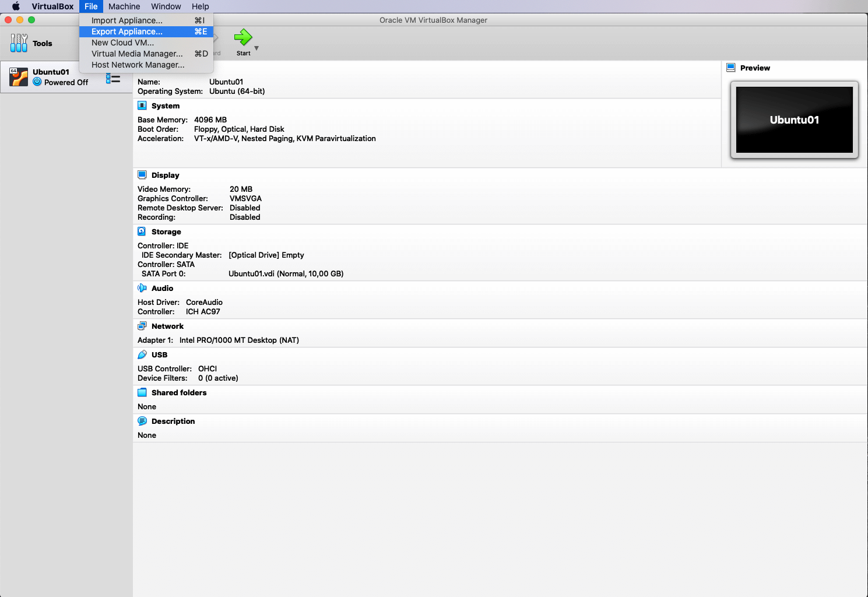
Task: Click the Adapter 1 Intel PRO/1000 entry
Action: [239, 340]
